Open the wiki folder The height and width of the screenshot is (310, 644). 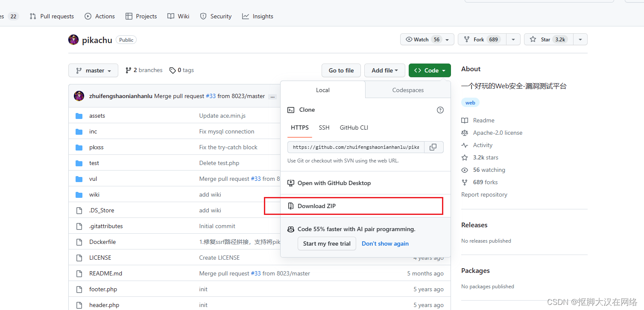[94, 194]
